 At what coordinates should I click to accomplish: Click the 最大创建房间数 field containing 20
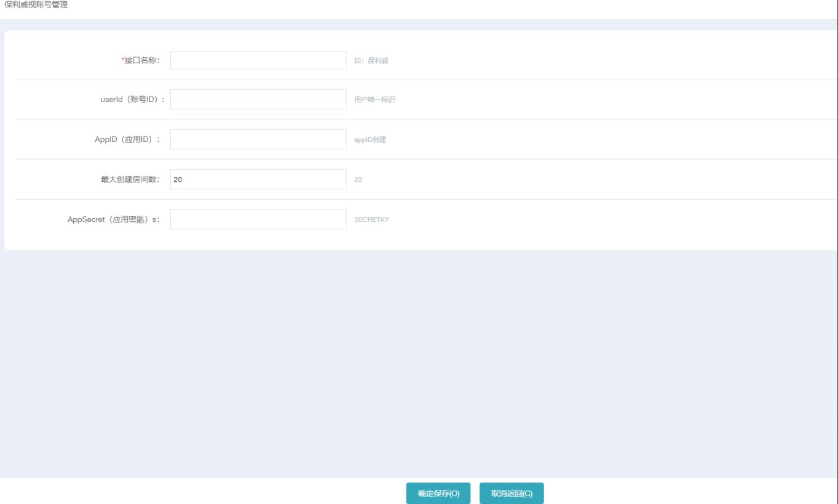click(258, 179)
